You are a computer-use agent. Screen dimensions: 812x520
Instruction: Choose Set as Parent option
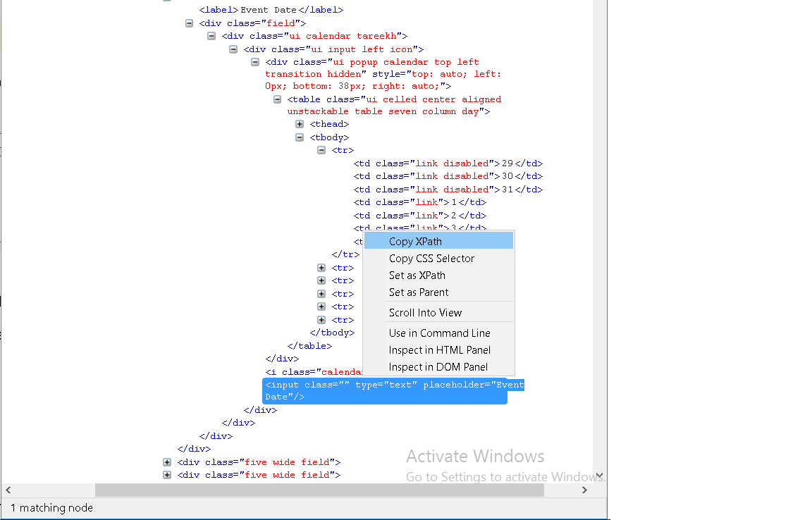click(418, 292)
